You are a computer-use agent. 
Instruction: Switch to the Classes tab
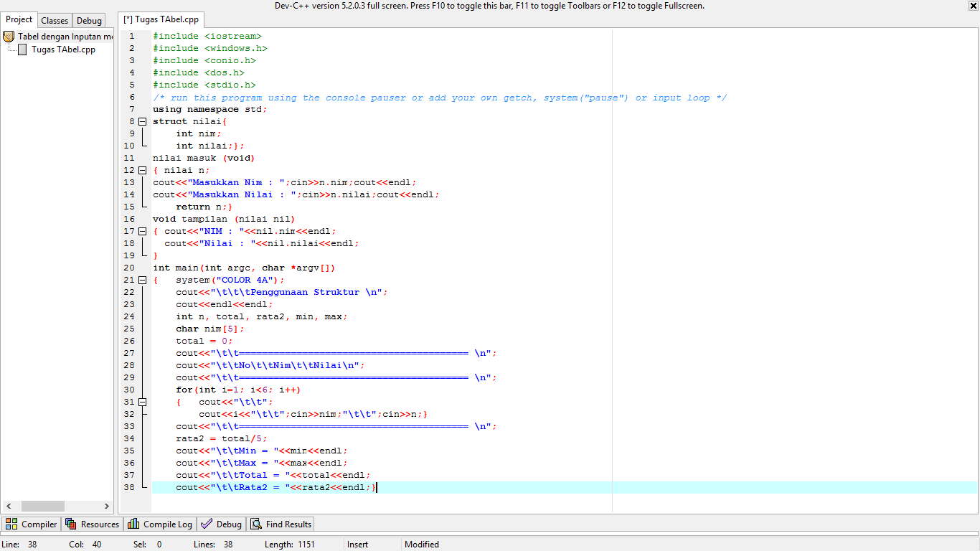coord(55,21)
